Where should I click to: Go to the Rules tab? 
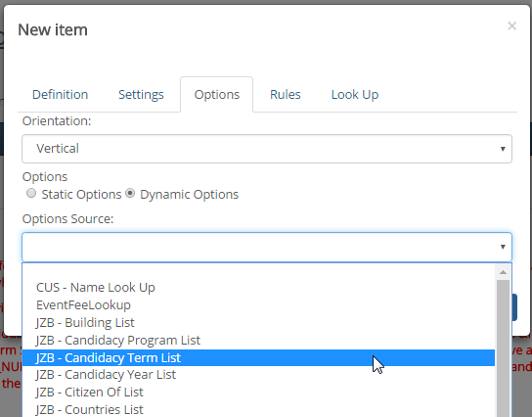285,94
